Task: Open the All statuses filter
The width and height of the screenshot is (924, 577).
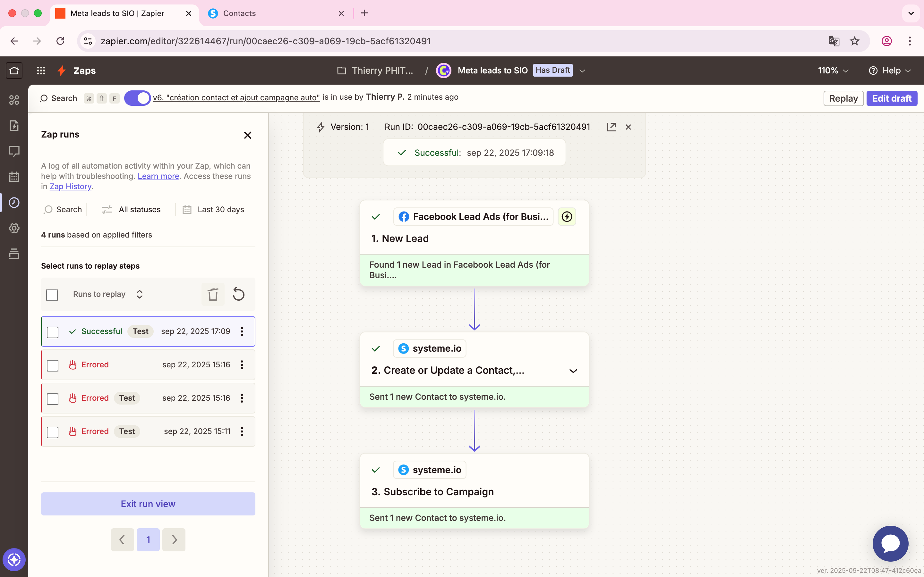Action: [131, 210]
